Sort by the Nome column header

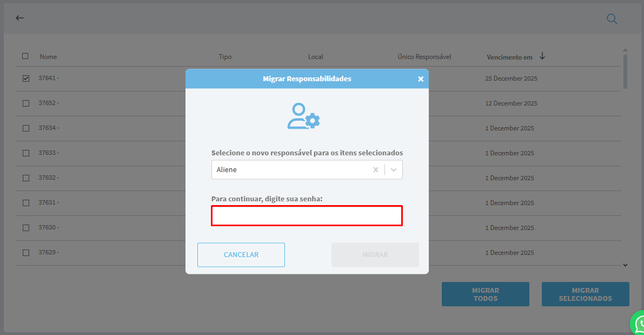click(x=48, y=57)
